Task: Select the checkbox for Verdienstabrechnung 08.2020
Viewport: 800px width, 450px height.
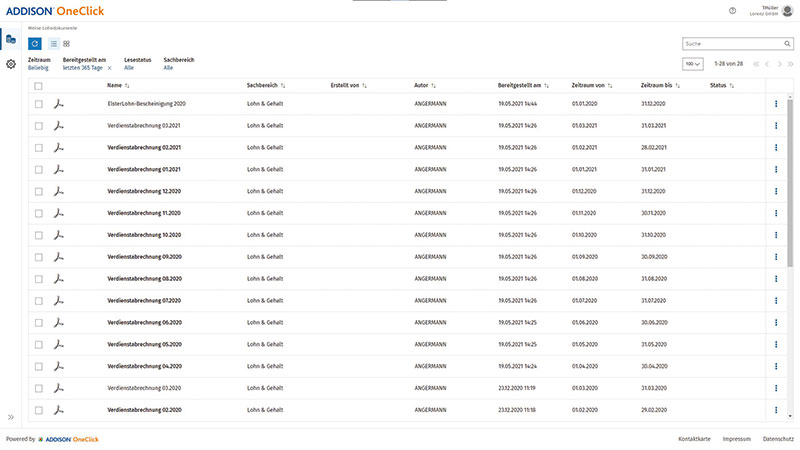Action: (x=39, y=278)
